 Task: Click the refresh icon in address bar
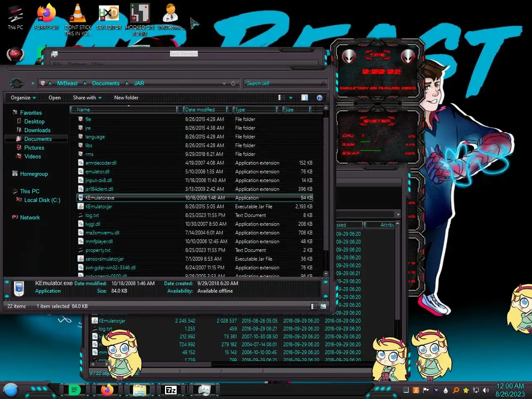[x=233, y=84]
